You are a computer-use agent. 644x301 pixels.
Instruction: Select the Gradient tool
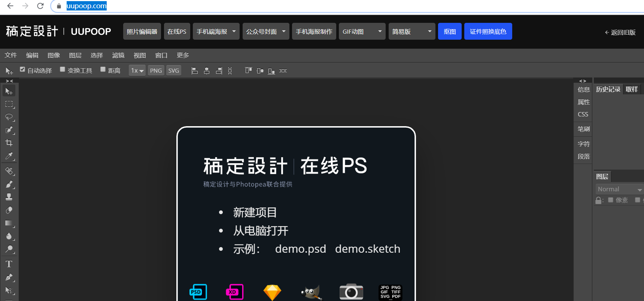(9, 223)
